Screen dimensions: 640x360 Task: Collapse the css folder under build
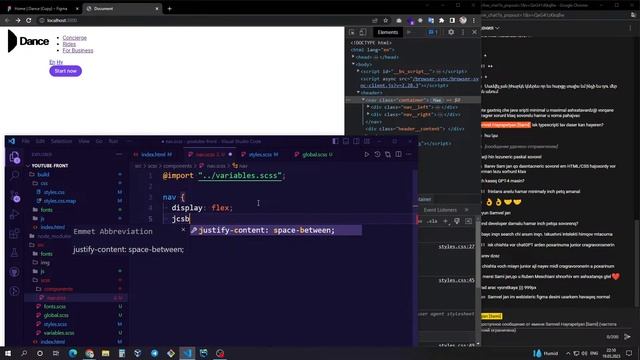coord(44,183)
